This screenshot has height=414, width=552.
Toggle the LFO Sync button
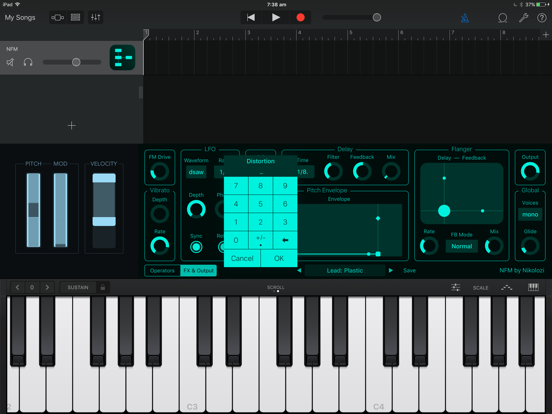pyautogui.click(x=196, y=247)
